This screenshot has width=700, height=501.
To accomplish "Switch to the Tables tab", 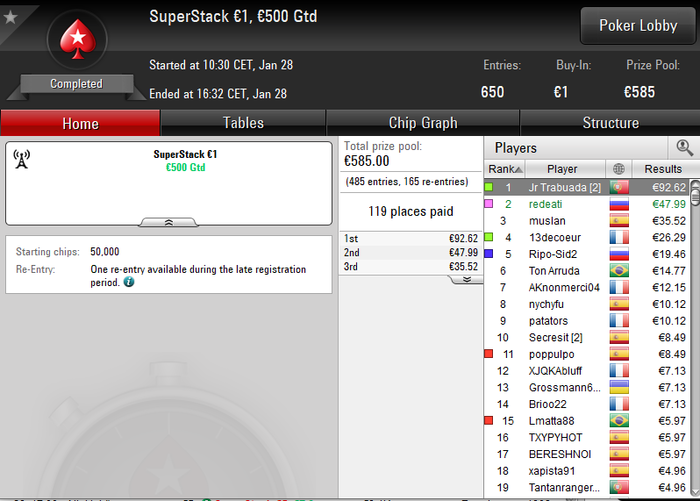I will tap(243, 123).
